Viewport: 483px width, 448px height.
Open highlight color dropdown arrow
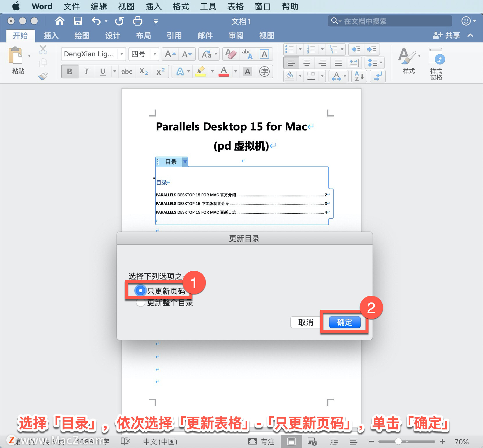pyautogui.click(x=212, y=71)
